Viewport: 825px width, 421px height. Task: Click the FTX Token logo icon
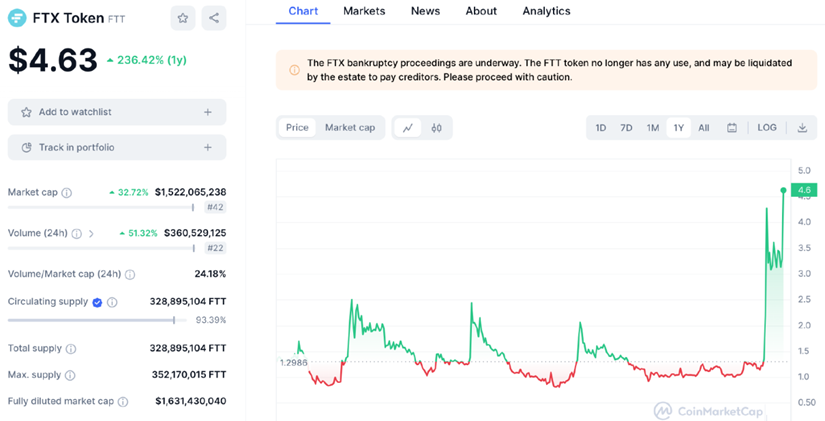(x=17, y=18)
